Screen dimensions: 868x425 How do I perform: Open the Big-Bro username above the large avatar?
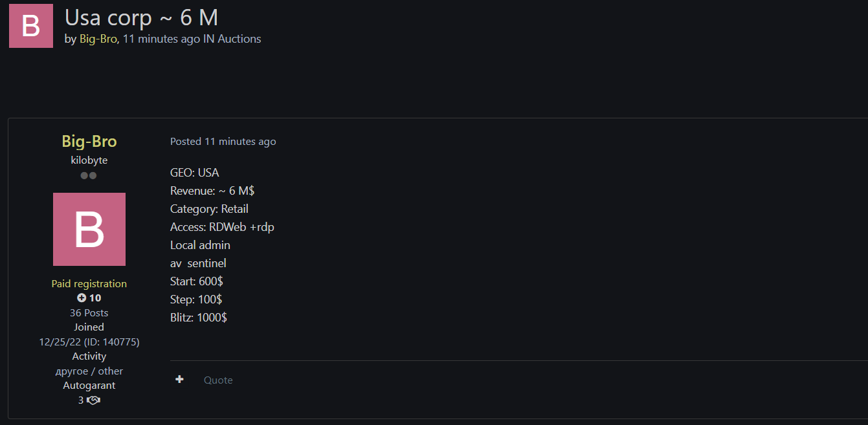89,141
